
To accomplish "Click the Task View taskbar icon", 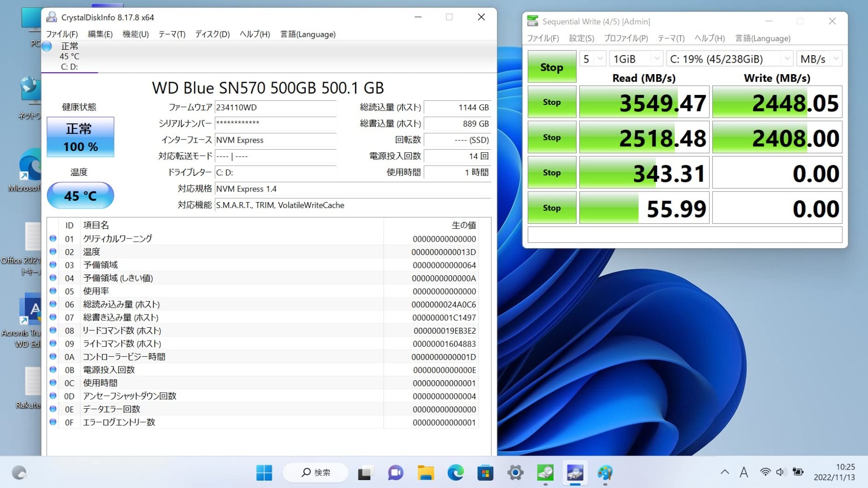I will coord(365,473).
